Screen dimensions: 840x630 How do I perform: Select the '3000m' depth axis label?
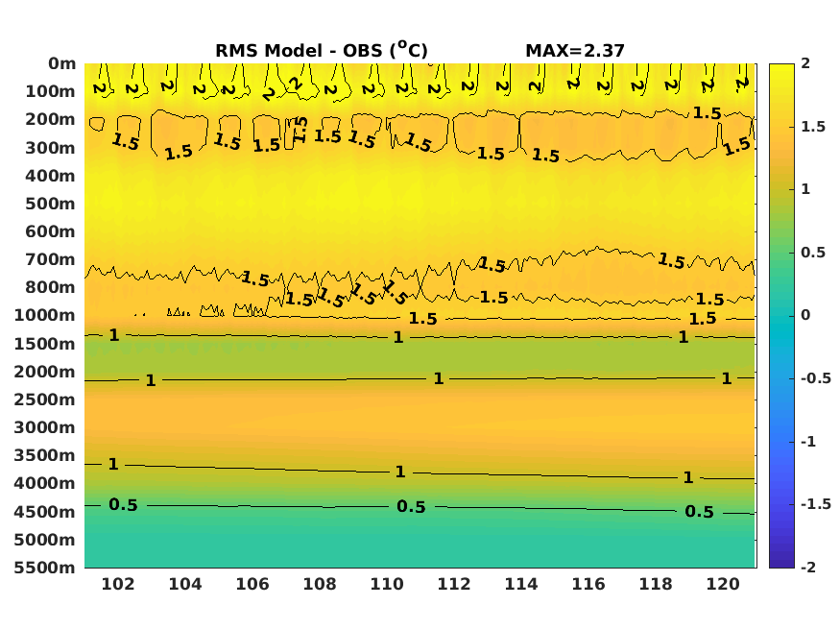tap(45, 427)
